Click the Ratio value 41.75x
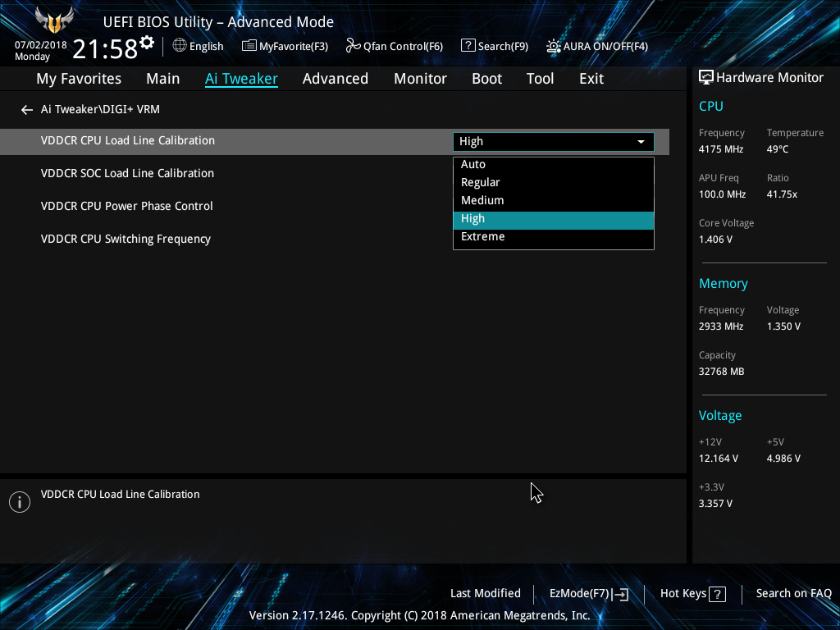840x630 pixels. (x=782, y=194)
